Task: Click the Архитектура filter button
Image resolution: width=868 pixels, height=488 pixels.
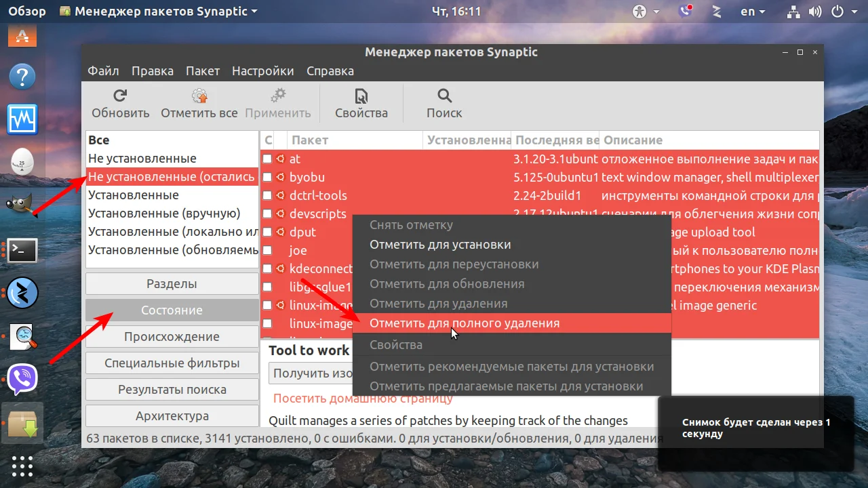Action: coord(172,416)
